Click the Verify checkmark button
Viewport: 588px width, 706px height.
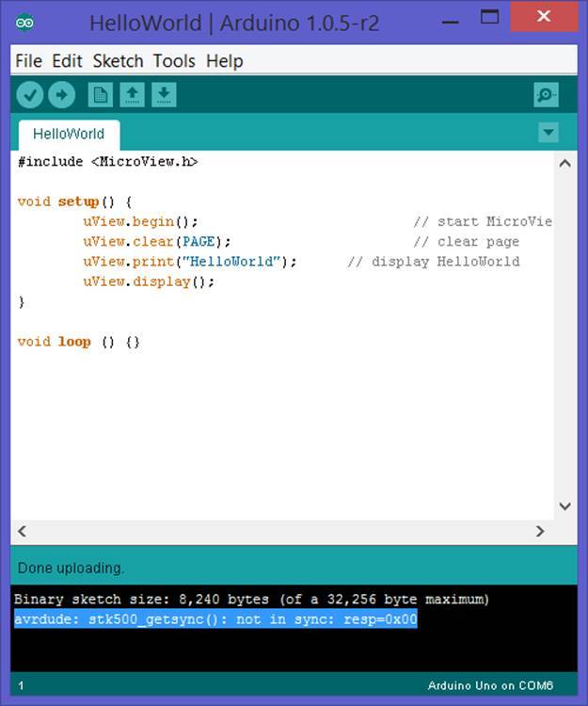tap(30, 95)
